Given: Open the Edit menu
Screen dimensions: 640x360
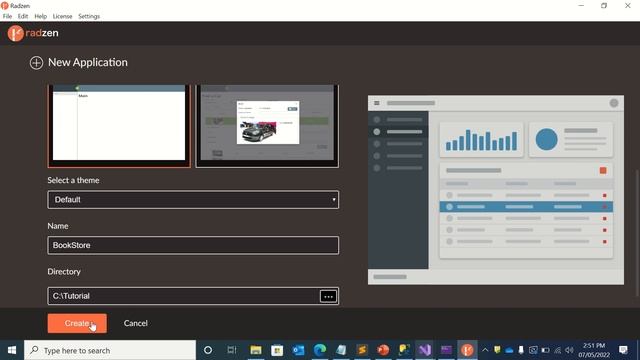Looking at the screenshot, I should (23, 16).
